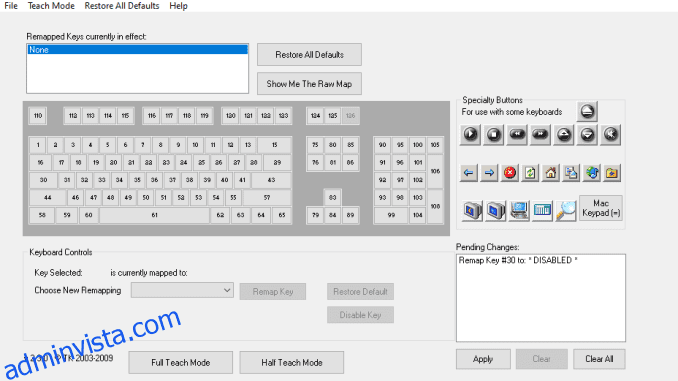This screenshot has width=678, height=381.
Task: Open the Choose New Remapping dropdown
Action: click(182, 290)
